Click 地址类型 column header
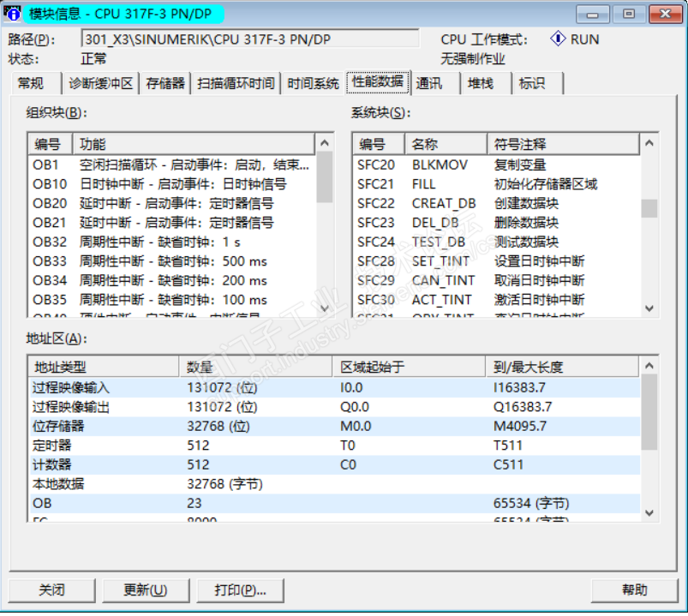 tap(104, 367)
